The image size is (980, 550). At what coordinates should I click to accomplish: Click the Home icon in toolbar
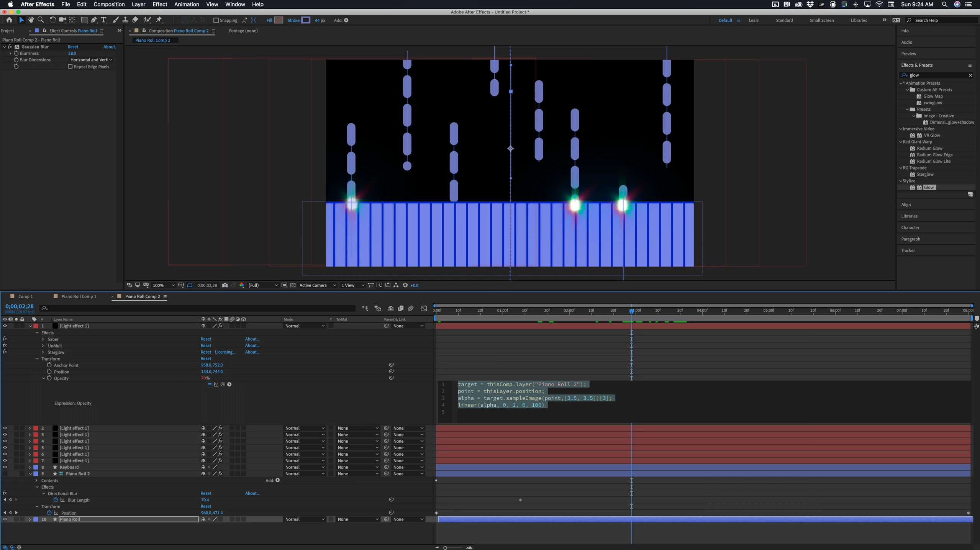point(9,20)
